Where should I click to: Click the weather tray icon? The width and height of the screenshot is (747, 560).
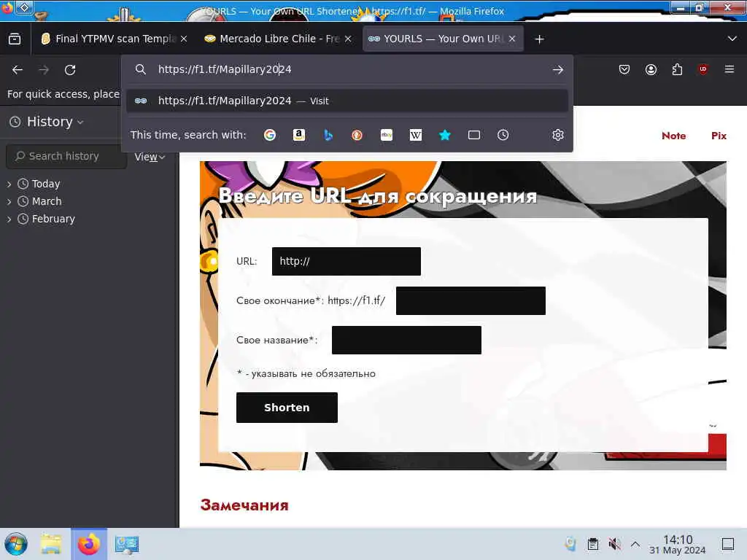click(x=570, y=544)
